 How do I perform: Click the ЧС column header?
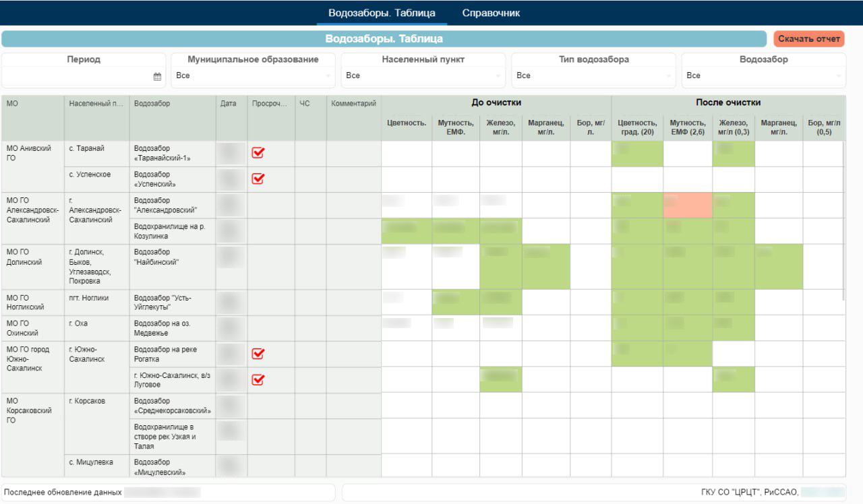coord(311,118)
